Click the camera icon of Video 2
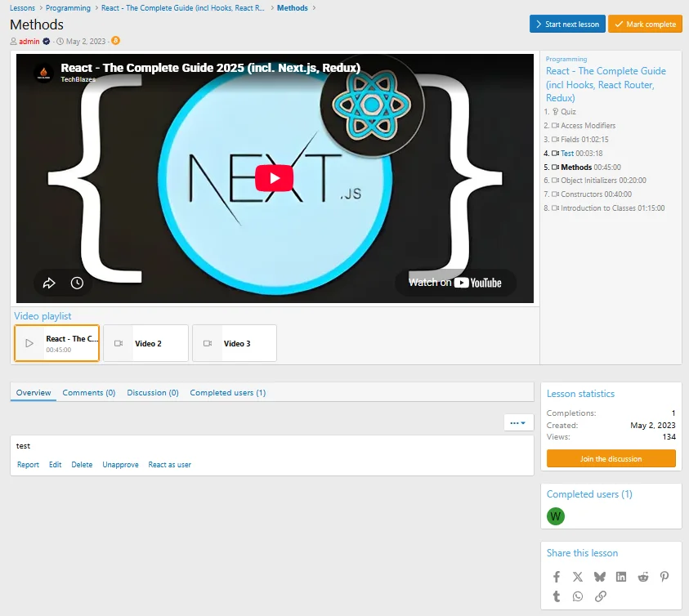 pyautogui.click(x=119, y=343)
